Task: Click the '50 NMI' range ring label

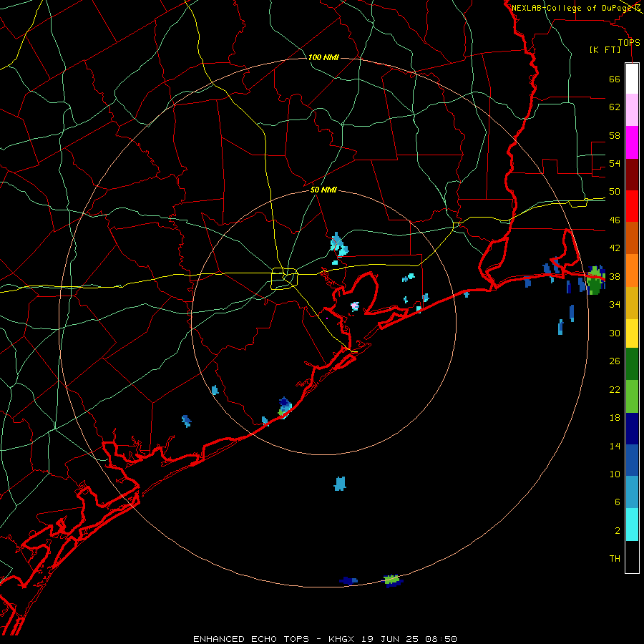Action: point(323,190)
